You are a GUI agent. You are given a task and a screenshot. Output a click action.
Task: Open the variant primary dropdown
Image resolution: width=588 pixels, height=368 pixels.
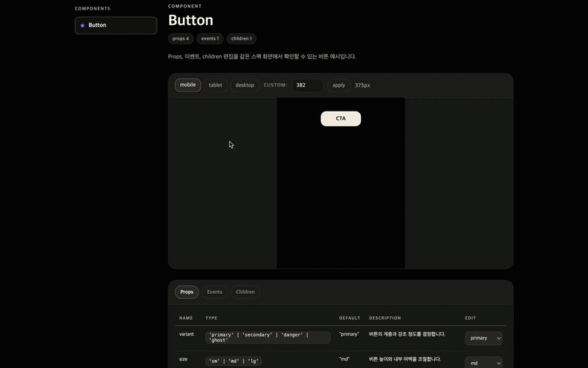coord(484,338)
